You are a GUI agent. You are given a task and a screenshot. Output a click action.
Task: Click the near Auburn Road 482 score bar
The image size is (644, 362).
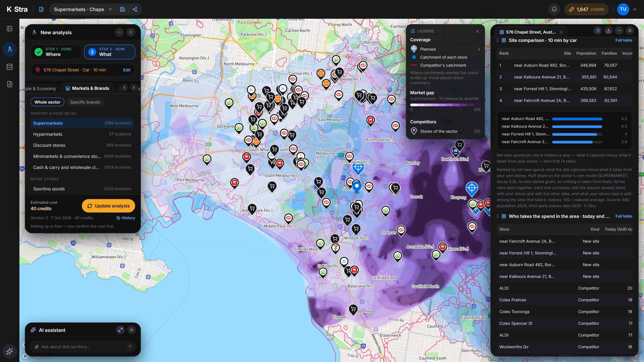pos(577,119)
